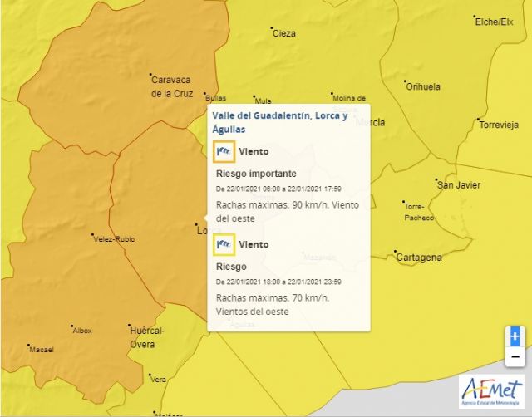Click the Macael map label
Viewport: 532px width, 417px height.
[x=41, y=350]
